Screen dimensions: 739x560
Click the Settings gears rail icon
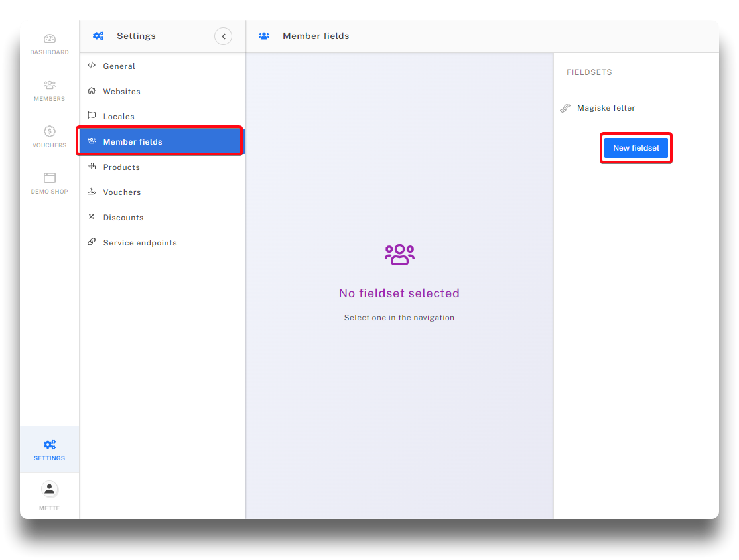pos(50,445)
